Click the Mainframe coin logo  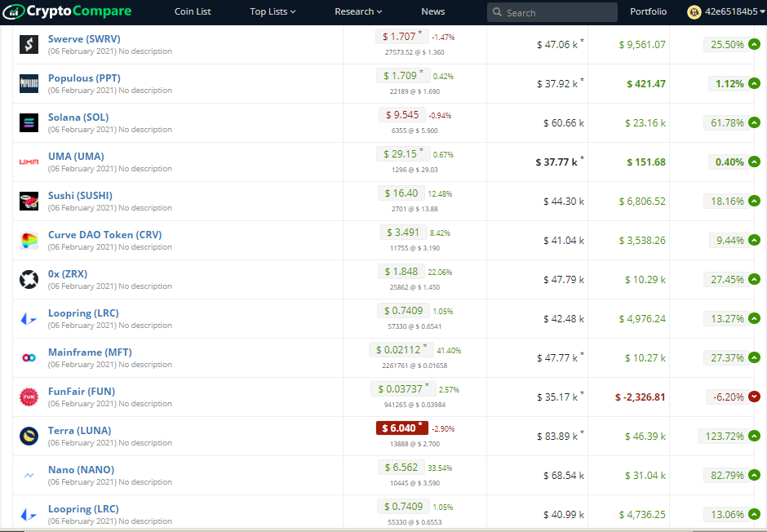(29, 358)
